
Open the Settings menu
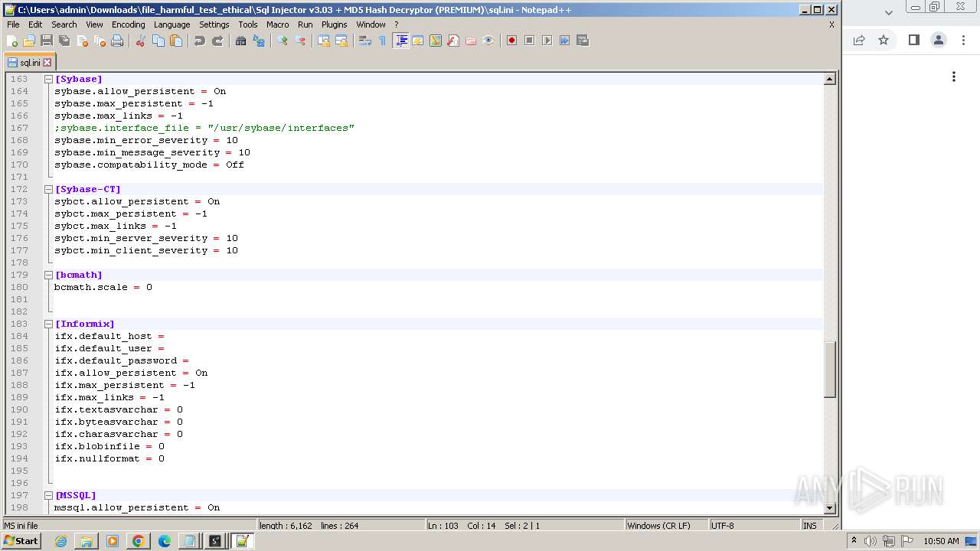[214, 24]
